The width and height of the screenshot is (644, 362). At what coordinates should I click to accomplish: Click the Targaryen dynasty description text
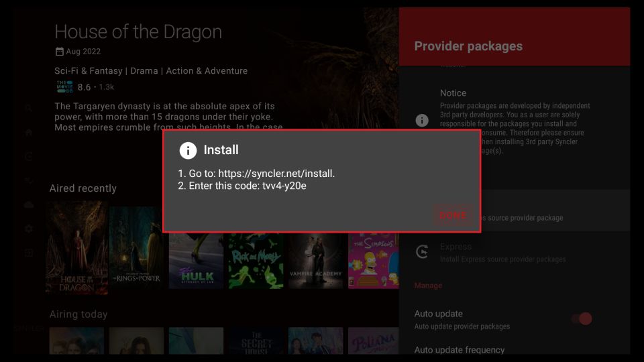(x=168, y=117)
